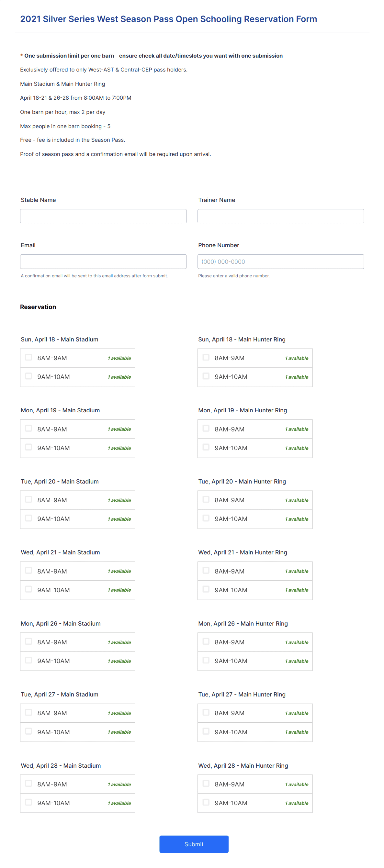384x868 pixels.
Task: Select Mon April 26 Main Stadium 8AM-9AM slot
Action: pos(29,641)
